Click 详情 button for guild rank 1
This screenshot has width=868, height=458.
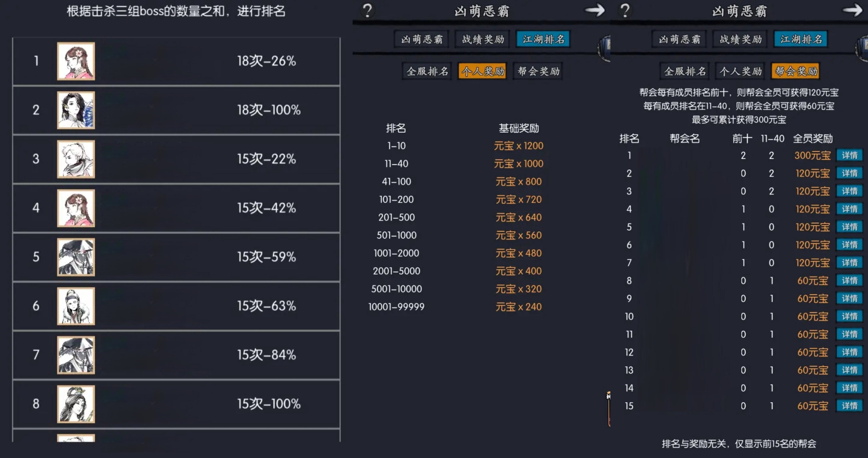point(850,155)
